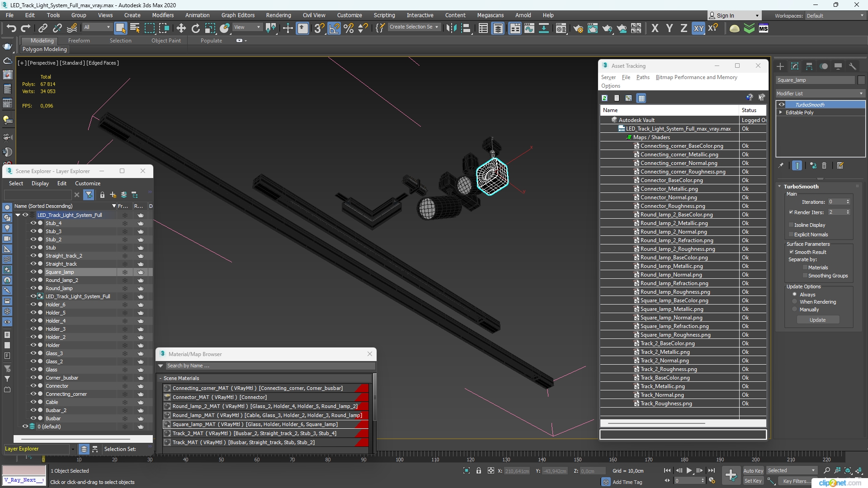The image size is (868, 488).
Task: Open Paths menu in Asset Tracking
Action: [642, 77]
